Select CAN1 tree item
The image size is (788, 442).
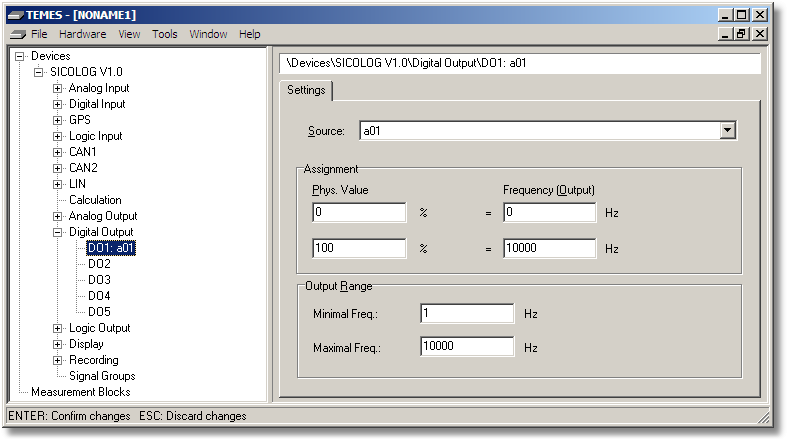click(82, 152)
